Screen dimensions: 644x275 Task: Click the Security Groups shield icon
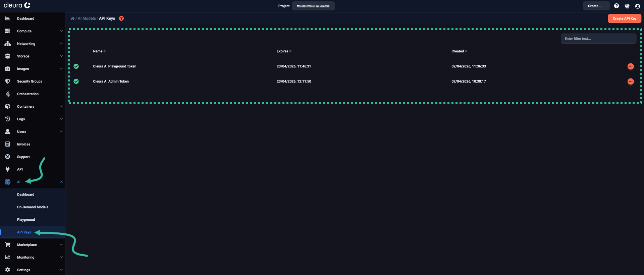(x=7, y=81)
